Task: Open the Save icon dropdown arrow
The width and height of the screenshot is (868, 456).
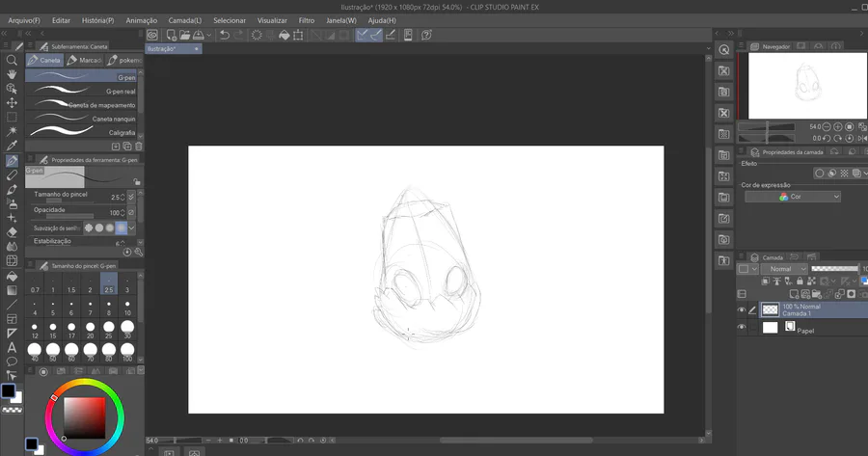Action: [x=208, y=35]
